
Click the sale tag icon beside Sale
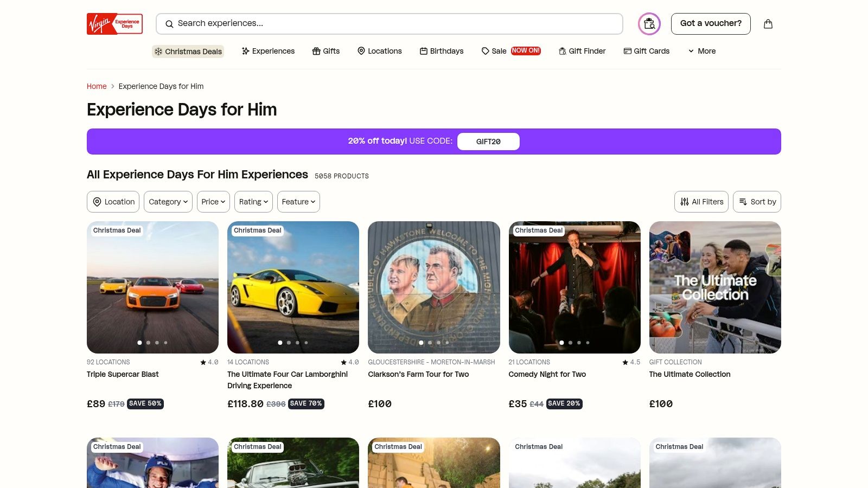485,51
